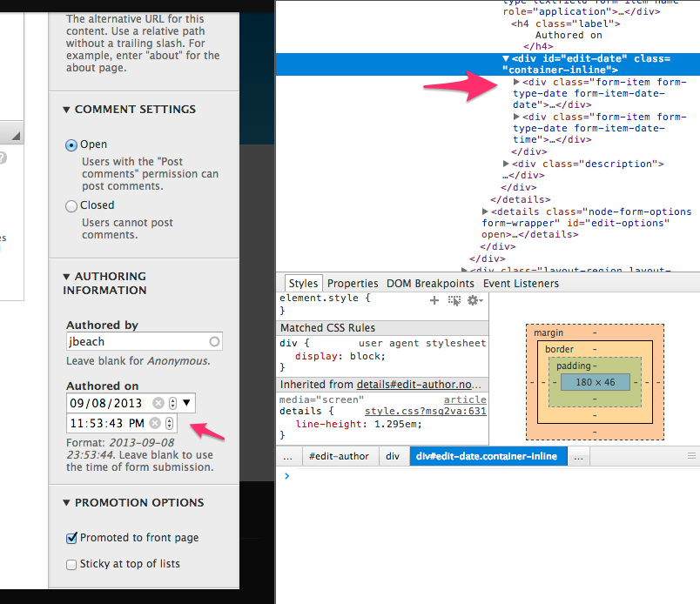Click the Authored on date field
Screen dimensions: 700x604
click(131, 403)
